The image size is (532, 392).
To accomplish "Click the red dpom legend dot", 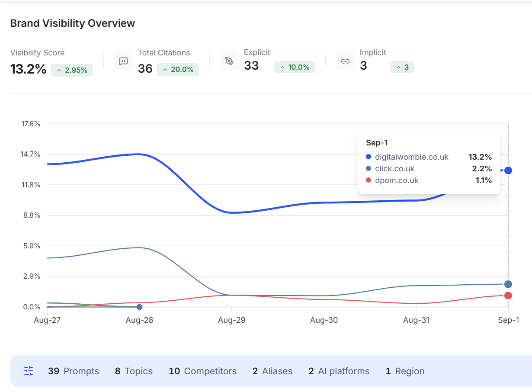I will 369,180.
